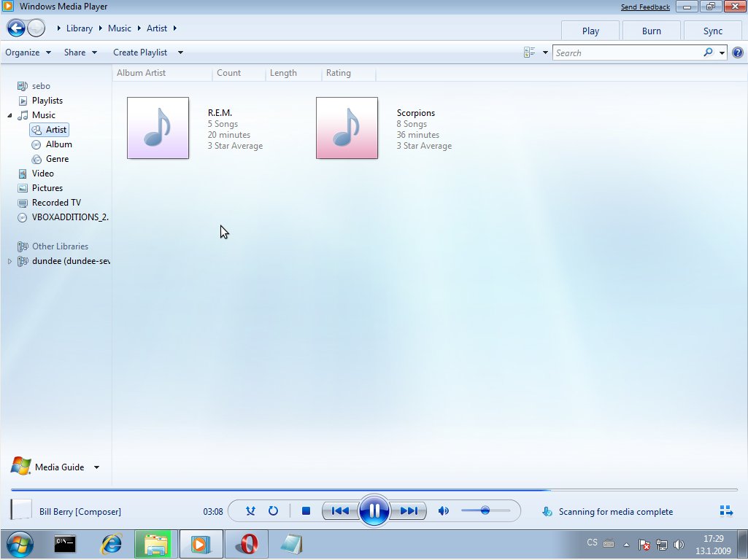The height and width of the screenshot is (560, 748).
Task: Click the search magnifier icon
Action: (x=709, y=52)
